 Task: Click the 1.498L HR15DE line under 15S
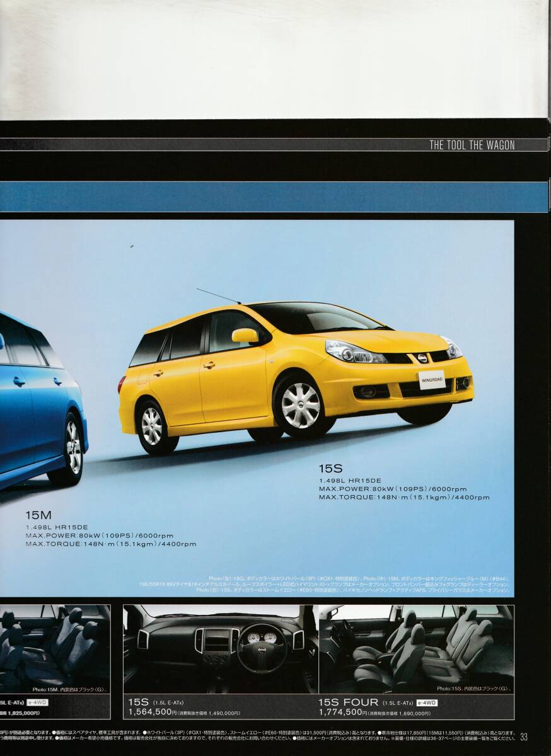point(350,481)
